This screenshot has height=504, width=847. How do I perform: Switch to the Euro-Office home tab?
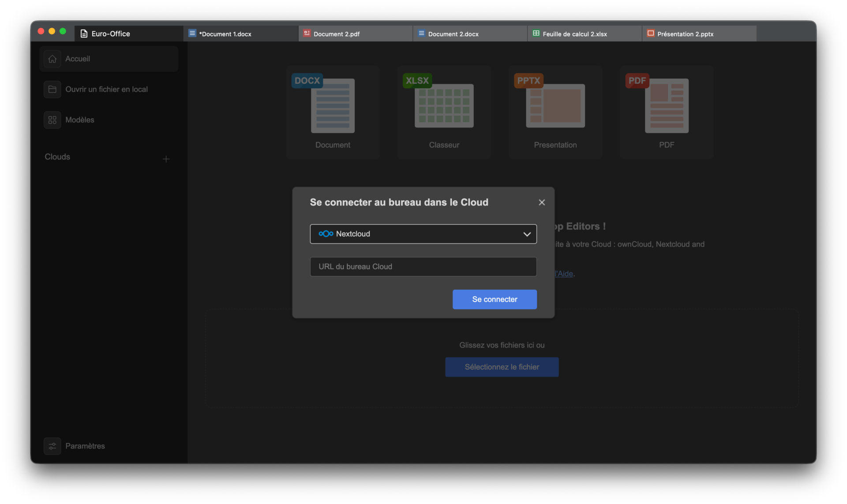[129, 34]
